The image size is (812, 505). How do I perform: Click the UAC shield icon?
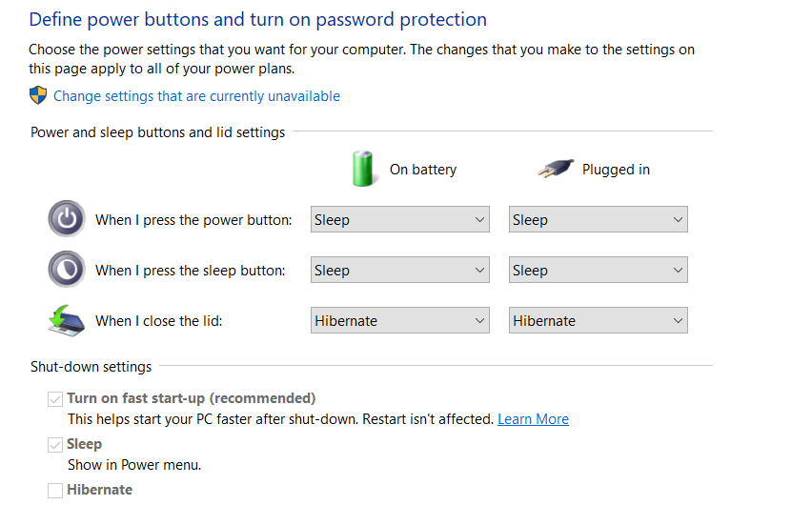(38, 95)
